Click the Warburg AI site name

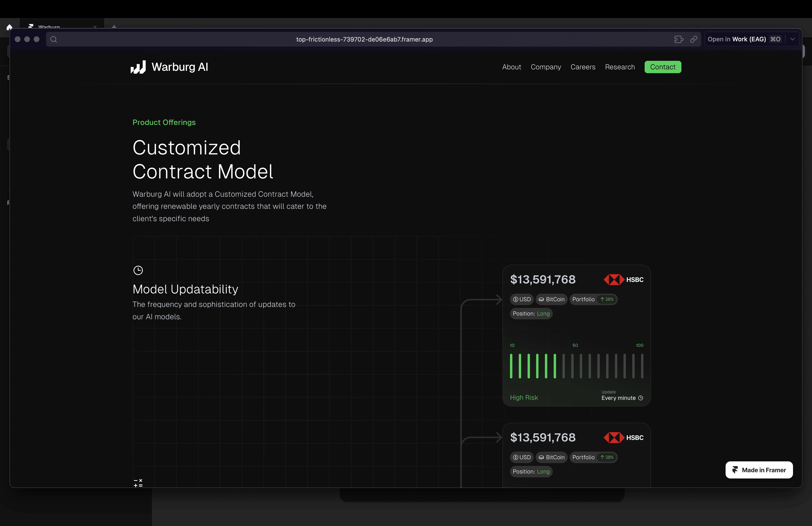(180, 67)
